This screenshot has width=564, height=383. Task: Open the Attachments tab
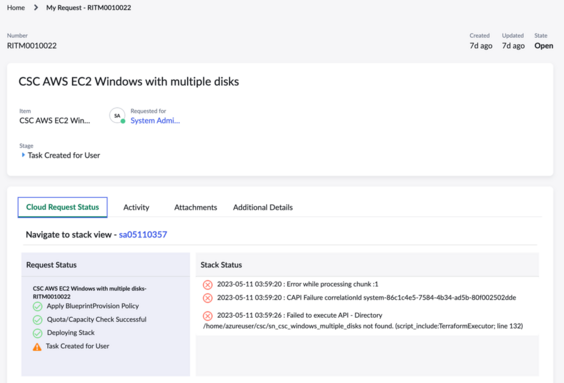click(x=196, y=208)
